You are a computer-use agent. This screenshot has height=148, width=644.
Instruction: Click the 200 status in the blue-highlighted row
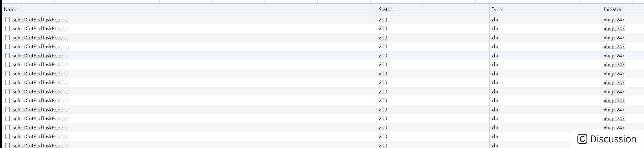383,56
